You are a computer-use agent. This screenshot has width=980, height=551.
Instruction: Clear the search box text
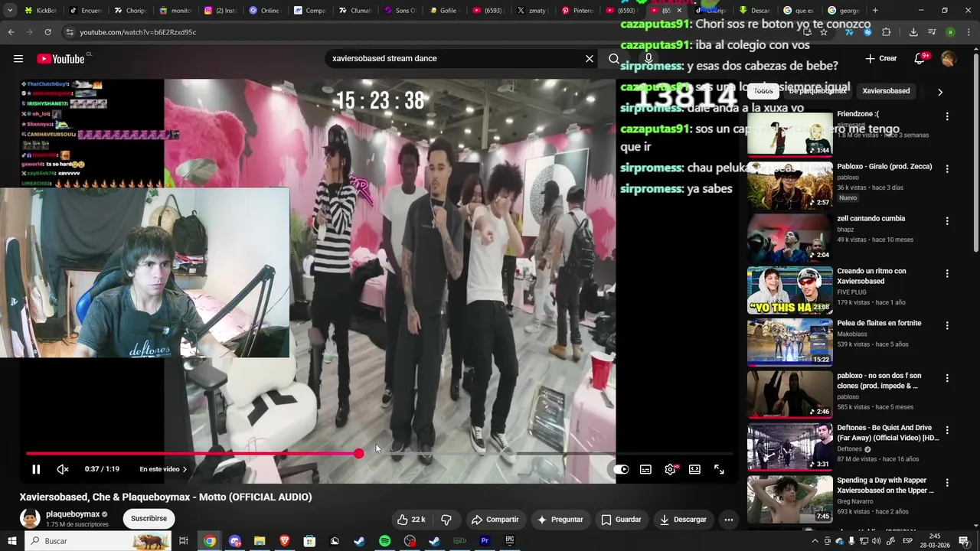click(590, 58)
